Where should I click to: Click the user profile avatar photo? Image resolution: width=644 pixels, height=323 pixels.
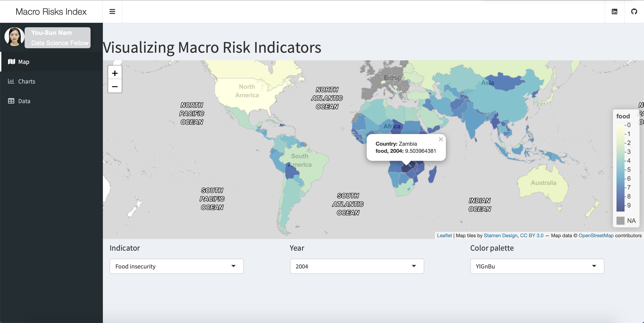click(14, 37)
